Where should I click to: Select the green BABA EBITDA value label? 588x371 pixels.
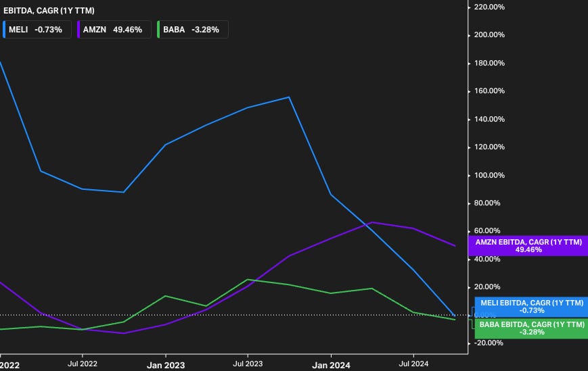click(x=531, y=328)
